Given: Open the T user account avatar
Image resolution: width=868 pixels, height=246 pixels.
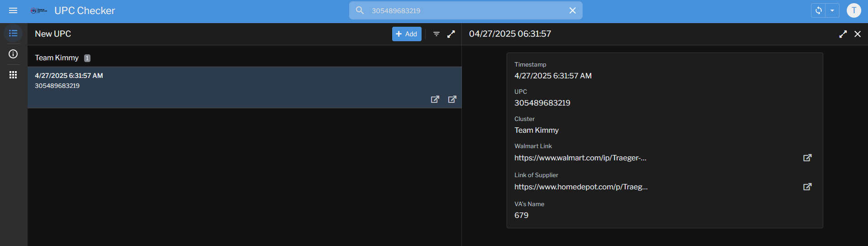Looking at the screenshot, I should coord(854,10).
